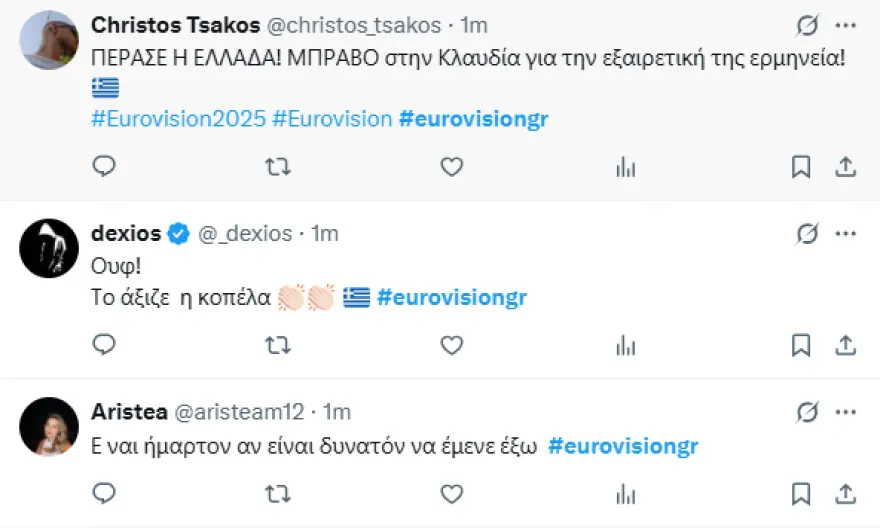The height and width of the screenshot is (531, 880).
Task: Share Aristea's tweet
Action: (x=845, y=493)
